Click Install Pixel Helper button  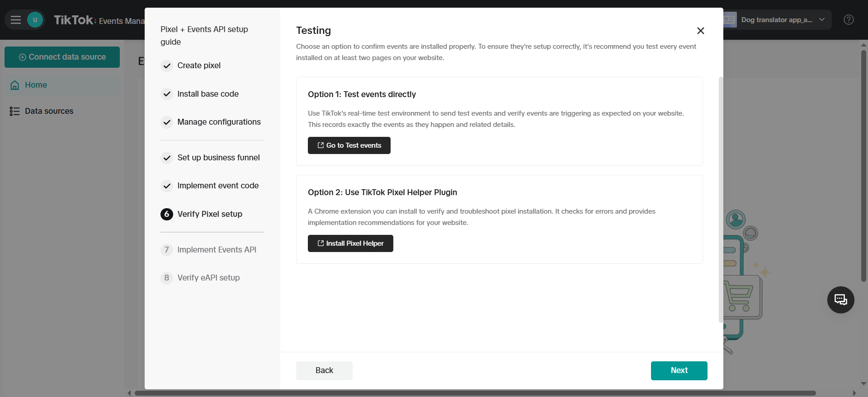click(350, 243)
